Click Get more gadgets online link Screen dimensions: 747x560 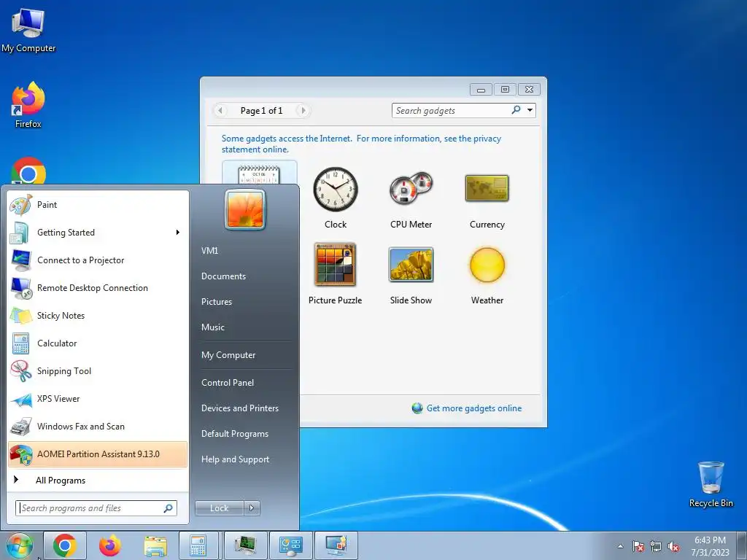pyautogui.click(x=474, y=408)
